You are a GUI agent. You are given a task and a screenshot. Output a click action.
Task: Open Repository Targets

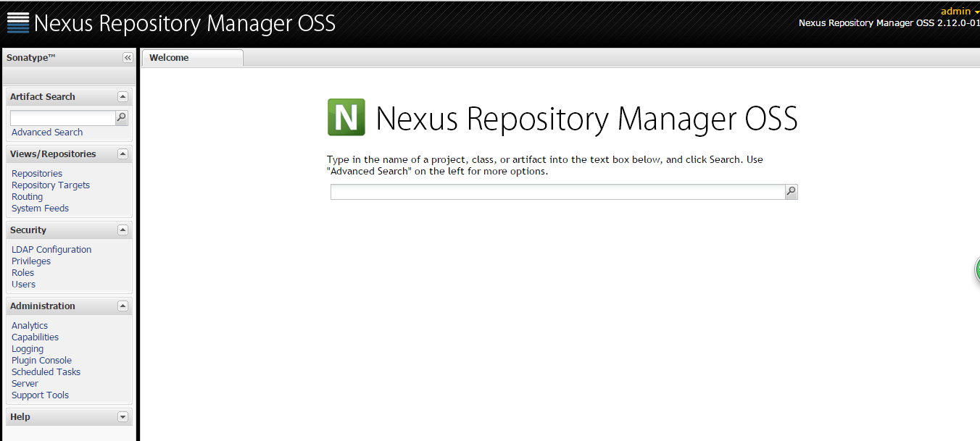click(51, 185)
